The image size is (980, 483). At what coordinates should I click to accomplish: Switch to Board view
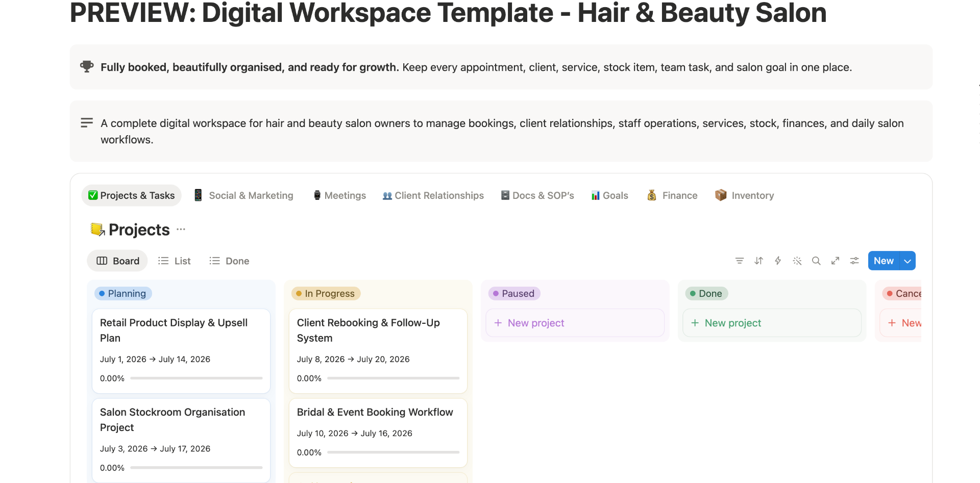click(117, 261)
